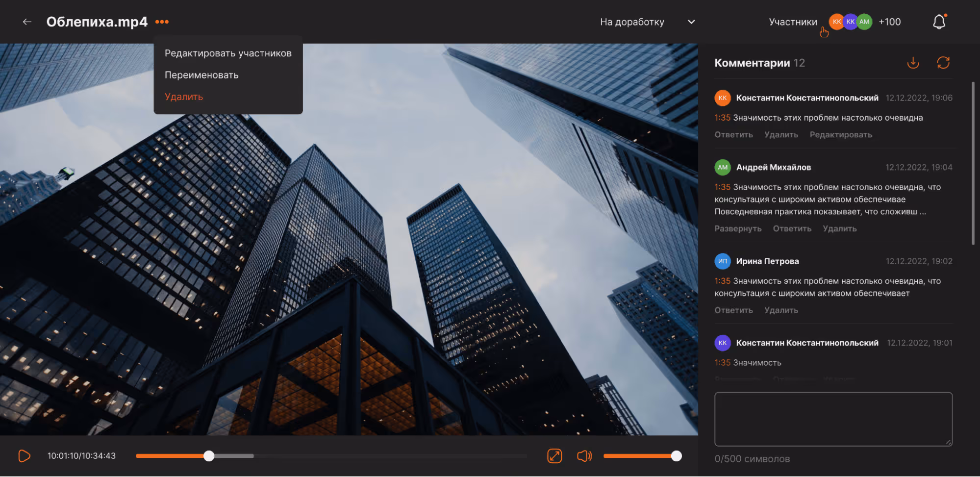Click the name Ирина Петрова

click(x=767, y=261)
